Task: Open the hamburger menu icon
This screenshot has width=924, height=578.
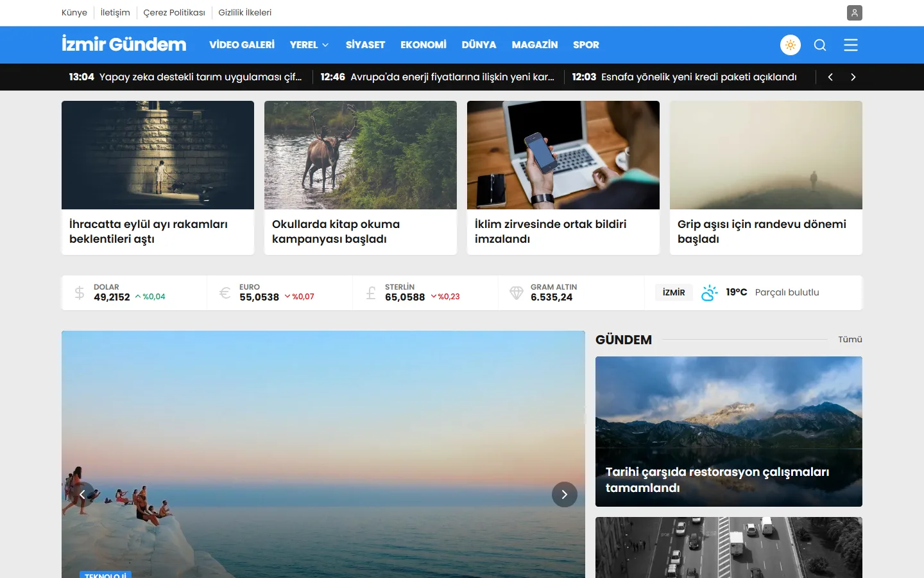Action: tap(851, 45)
